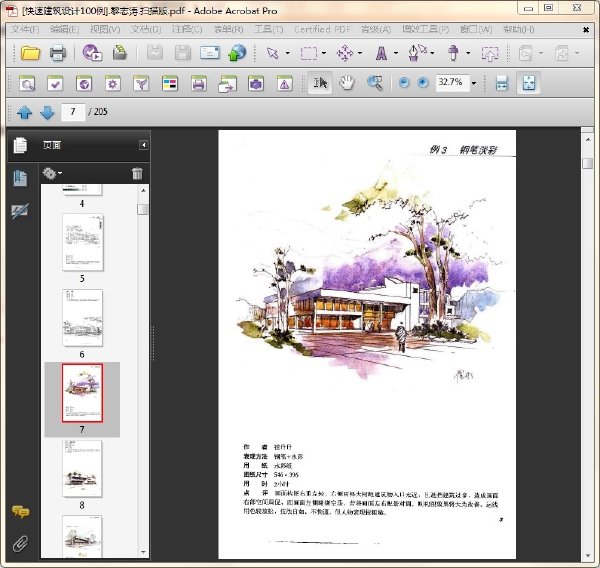Select the dashed rectangle crop tool
The width and height of the screenshot is (600, 568).
click(x=308, y=53)
